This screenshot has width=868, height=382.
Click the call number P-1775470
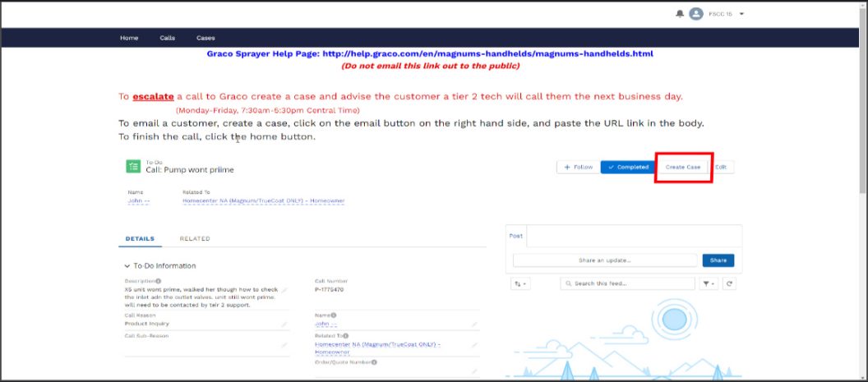pyautogui.click(x=329, y=289)
